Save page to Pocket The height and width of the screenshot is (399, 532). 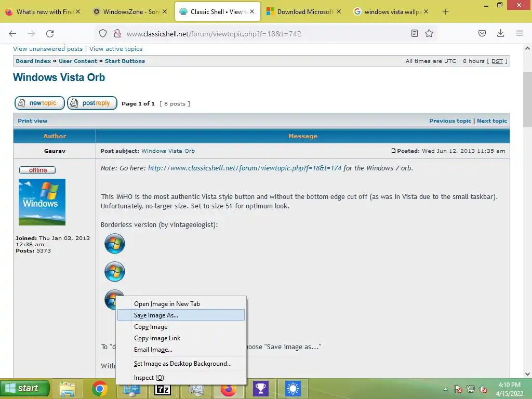click(x=482, y=33)
